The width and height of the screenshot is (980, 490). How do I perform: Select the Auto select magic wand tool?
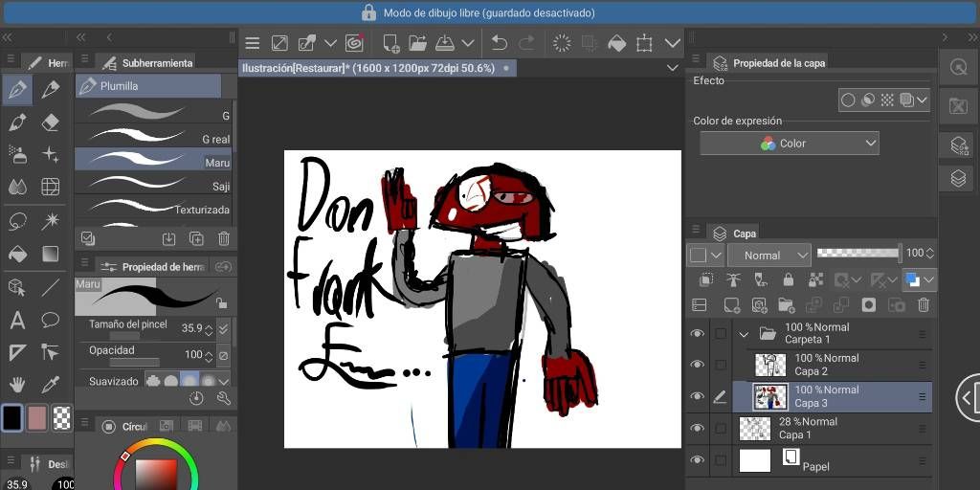(x=51, y=221)
